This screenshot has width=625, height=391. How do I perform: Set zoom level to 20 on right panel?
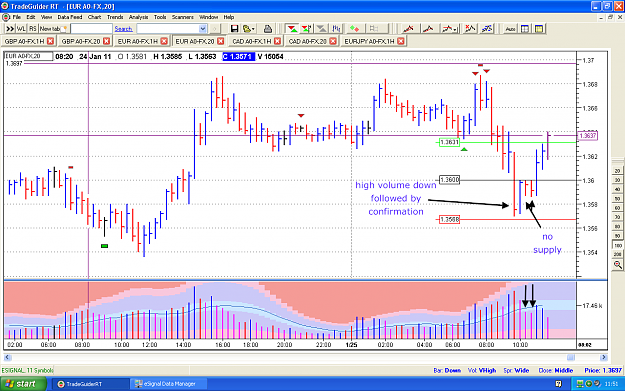pos(618,171)
